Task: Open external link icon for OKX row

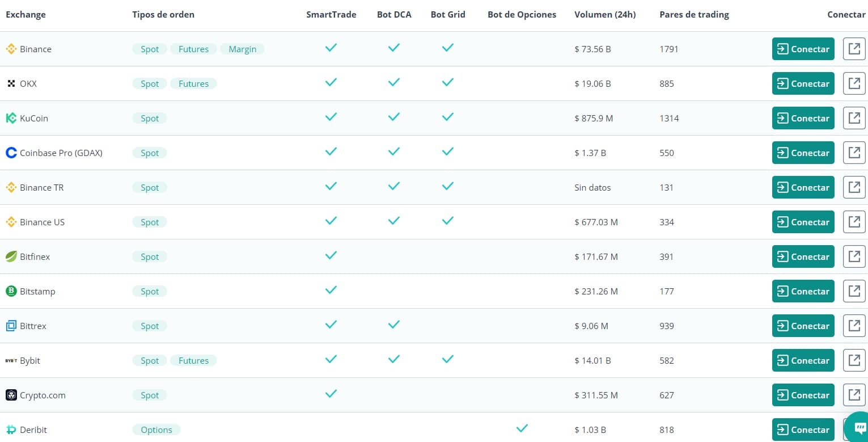Action: coord(854,83)
